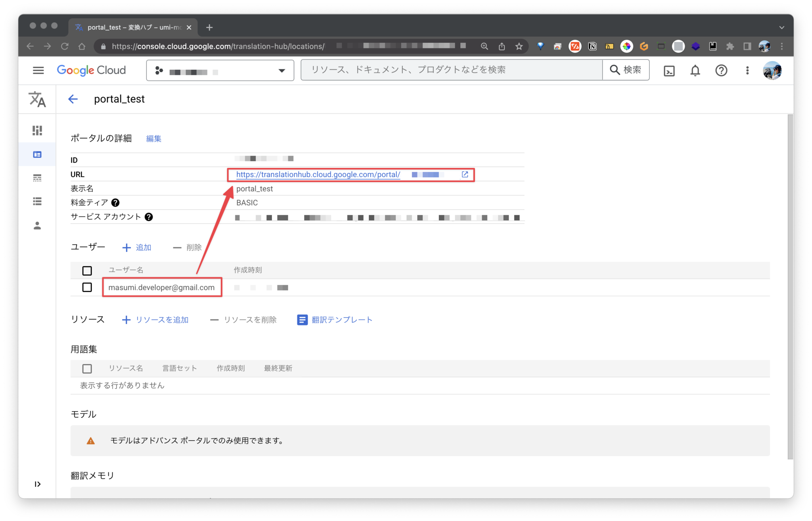Screen dimensions: 812x521
Task: Select the Portals icon in the sidebar
Action: [x=37, y=154]
